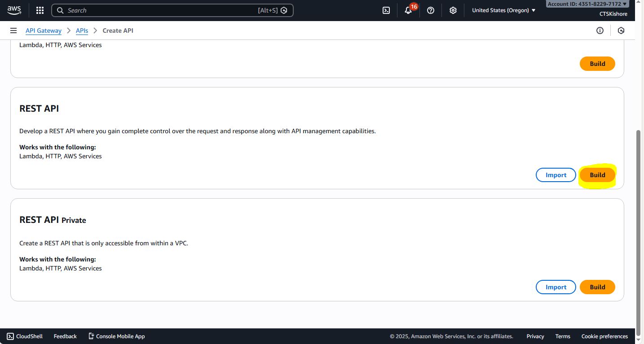
Task: Click Import for REST API
Action: [556, 175]
